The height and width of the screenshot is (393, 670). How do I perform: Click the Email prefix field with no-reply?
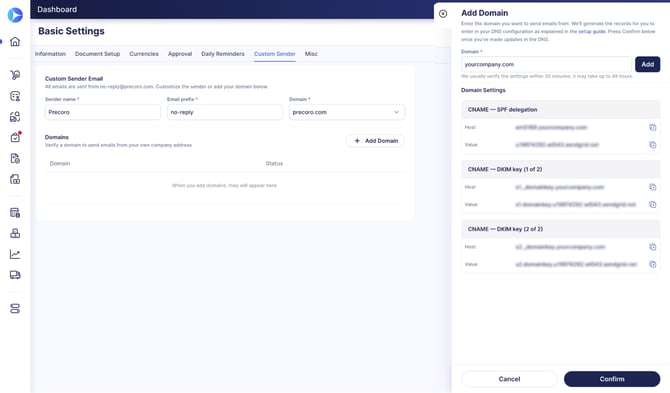[x=225, y=112]
